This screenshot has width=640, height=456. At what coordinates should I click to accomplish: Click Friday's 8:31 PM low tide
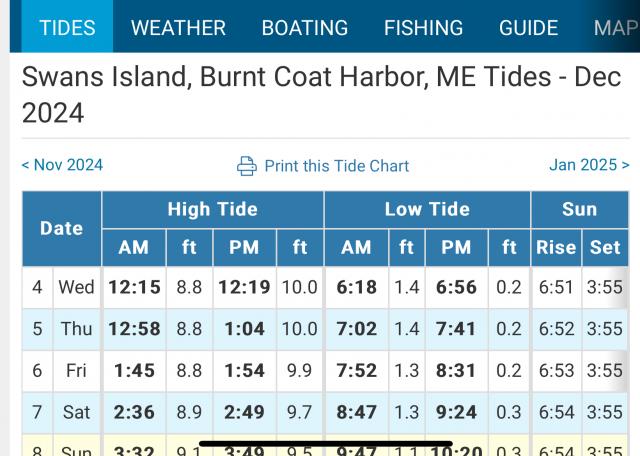coord(456,370)
